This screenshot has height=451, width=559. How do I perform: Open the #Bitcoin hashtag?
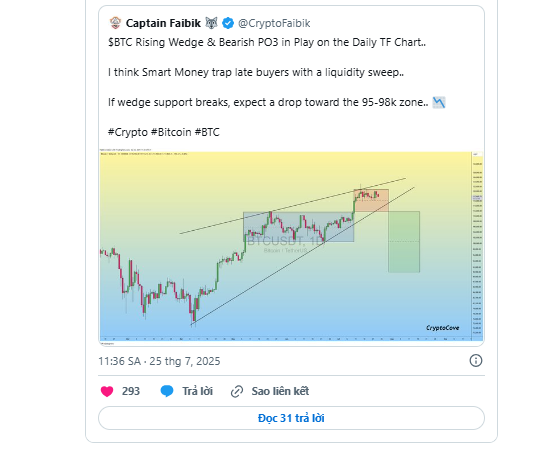tap(171, 132)
